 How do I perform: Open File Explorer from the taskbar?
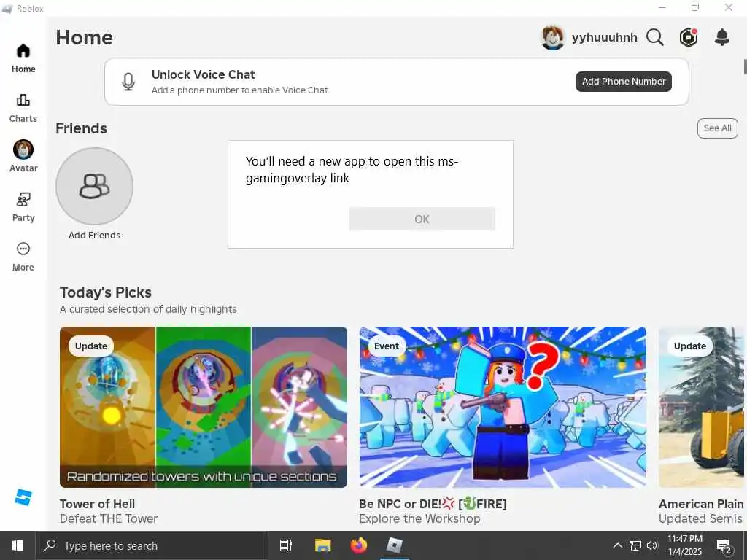(x=322, y=545)
